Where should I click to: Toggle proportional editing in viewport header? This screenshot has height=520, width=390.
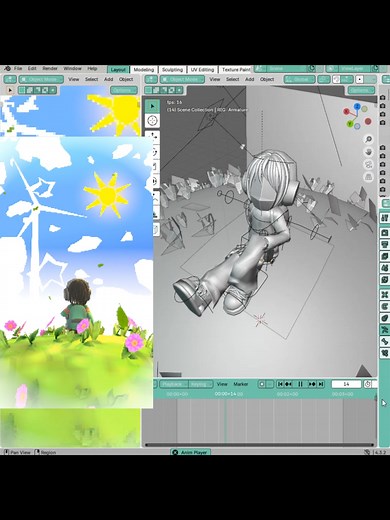(359, 79)
